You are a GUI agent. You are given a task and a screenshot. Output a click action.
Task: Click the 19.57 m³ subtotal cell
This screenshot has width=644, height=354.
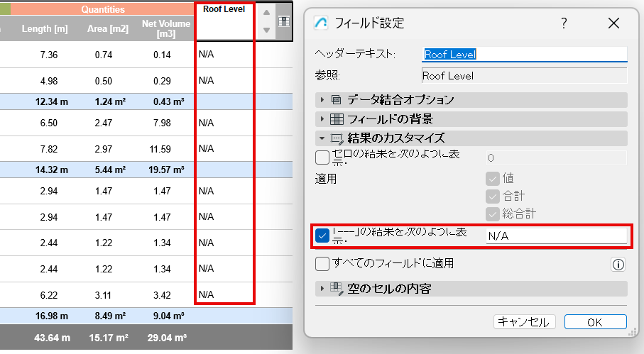[x=166, y=170]
